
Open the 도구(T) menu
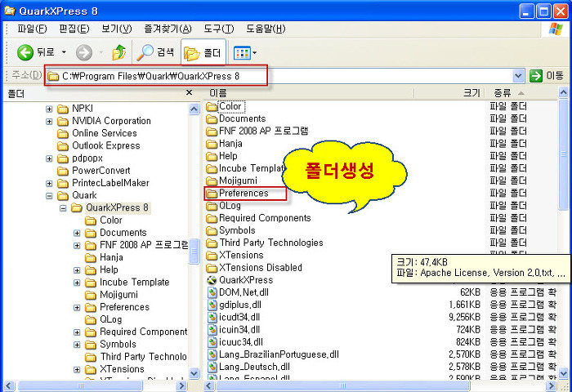tap(219, 29)
